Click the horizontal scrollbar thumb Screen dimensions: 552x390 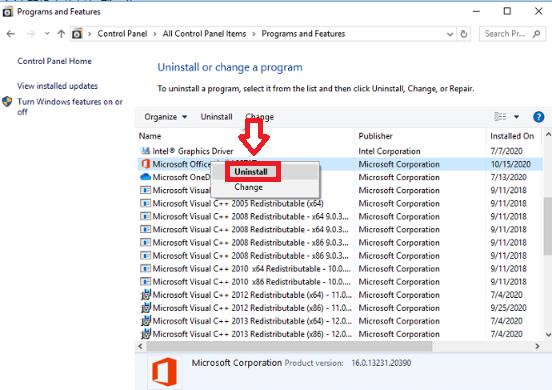289,346
